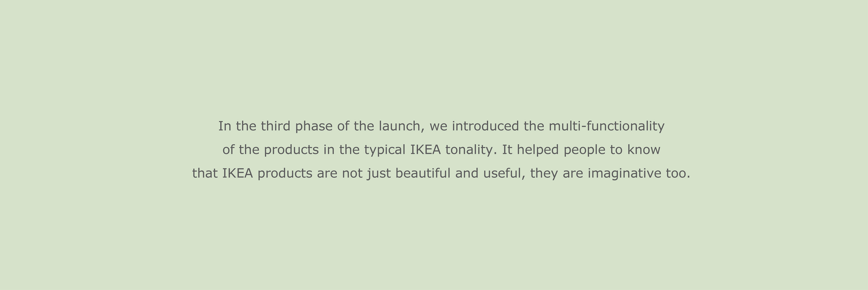
Task: Click the word "people" in the second line
Action: [x=585, y=150]
